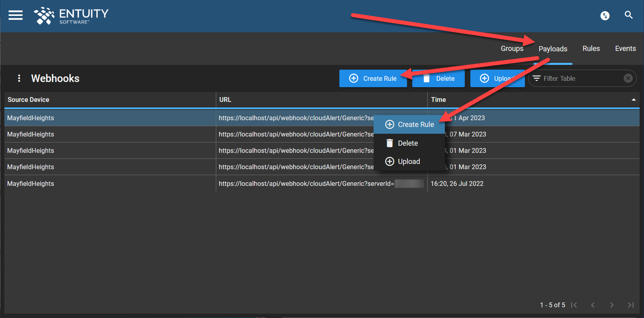This screenshot has height=318, width=644.
Task: Go to the next results page
Action: [x=612, y=305]
